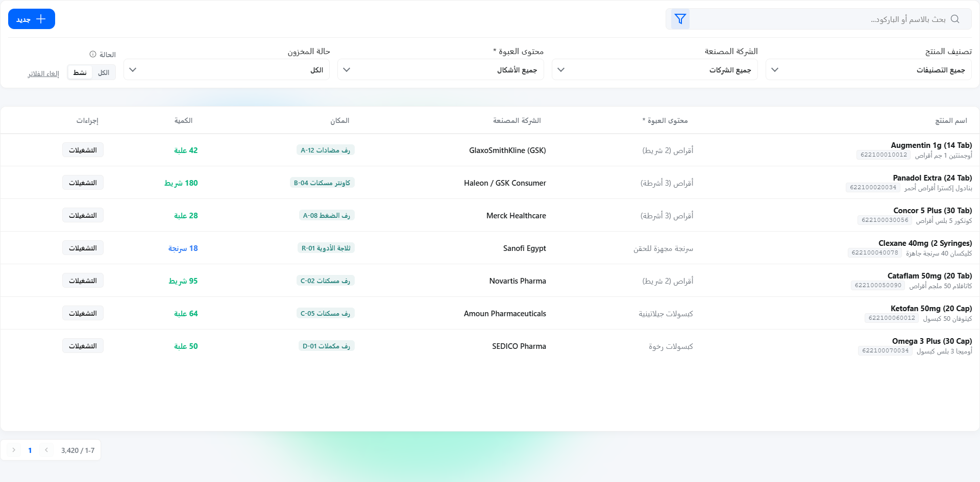980x482 pixels.
Task: Click product name Augmentin 1g (14 Tab)
Action: pos(931,145)
